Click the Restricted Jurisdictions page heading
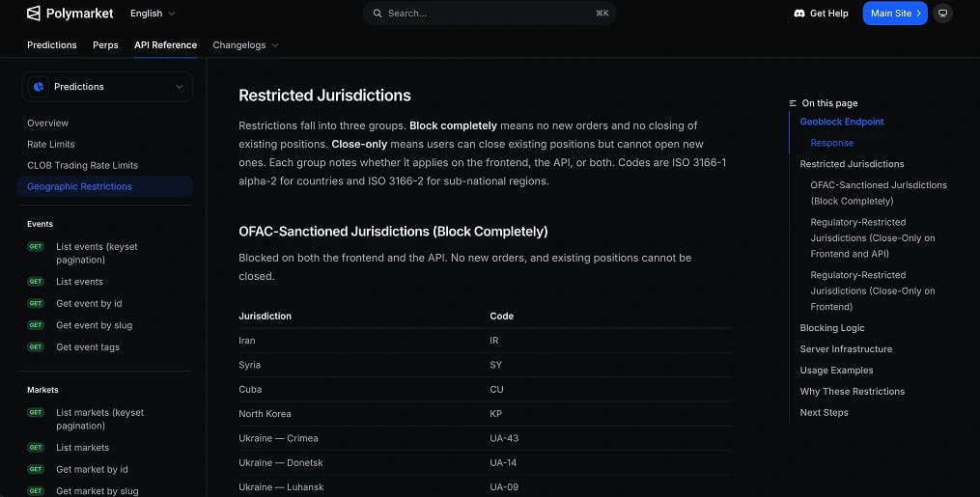 point(325,96)
